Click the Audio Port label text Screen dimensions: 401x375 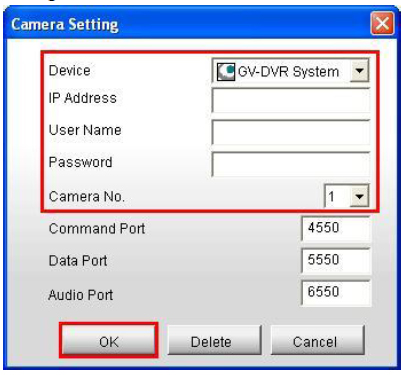pyautogui.click(x=81, y=295)
